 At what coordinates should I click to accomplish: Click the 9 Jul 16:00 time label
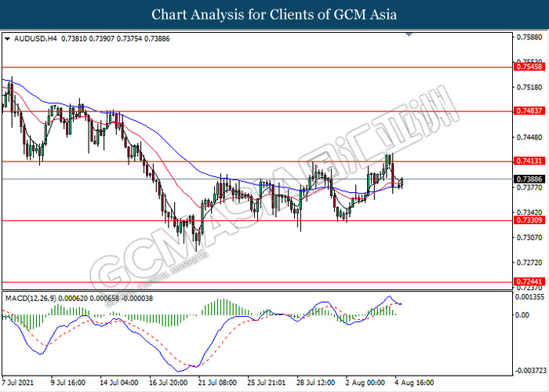pyautogui.click(x=68, y=383)
